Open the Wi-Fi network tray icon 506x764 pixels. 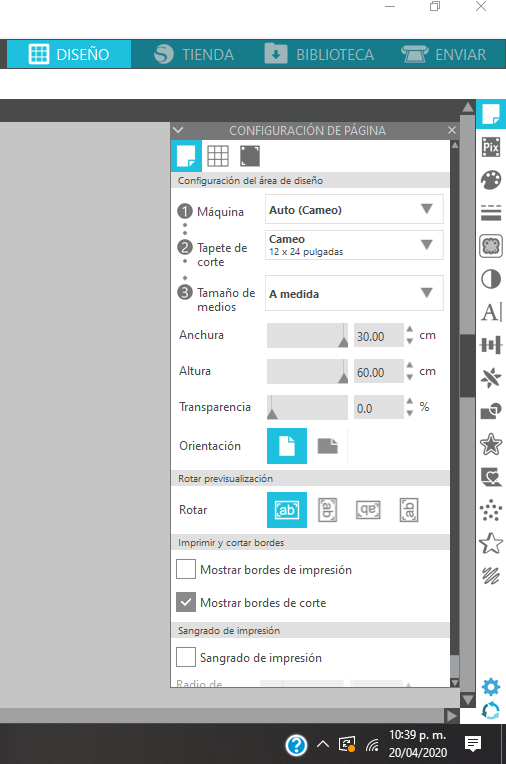pyautogui.click(x=372, y=745)
